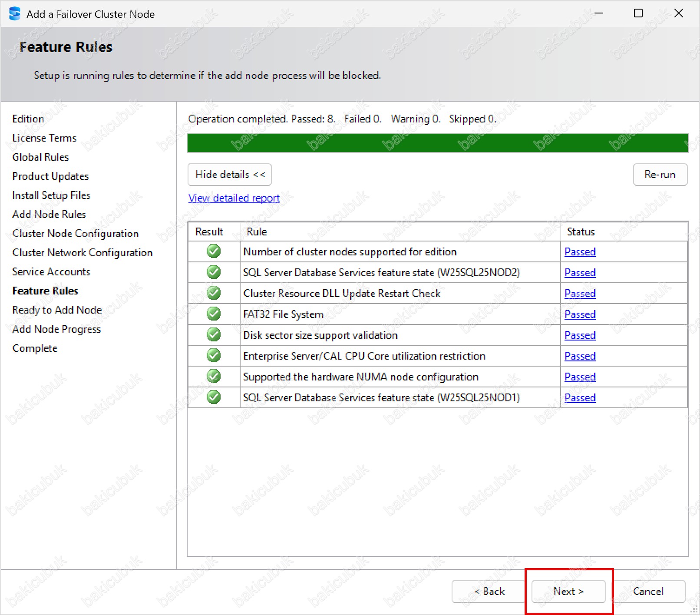Viewport: 700px width, 615px height.
Task: Click check icon for W25SQL25NOD1 feature state rule
Action: tap(214, 397)
